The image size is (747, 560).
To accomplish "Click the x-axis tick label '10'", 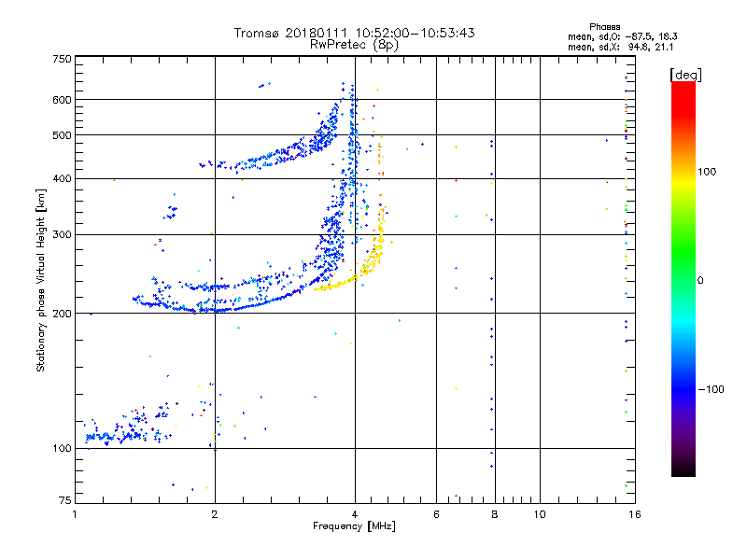I will (x=540, y=514).
